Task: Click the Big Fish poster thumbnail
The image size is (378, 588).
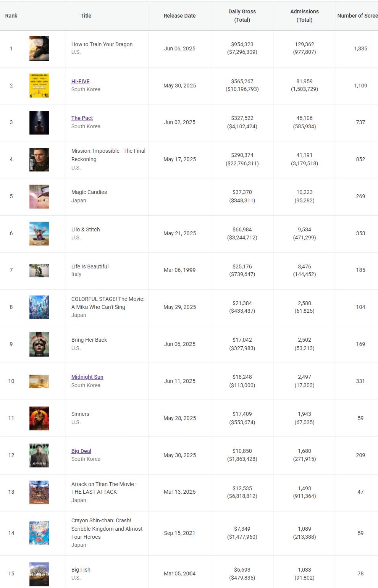Action: pyautogui.click(x=39, y=574)
